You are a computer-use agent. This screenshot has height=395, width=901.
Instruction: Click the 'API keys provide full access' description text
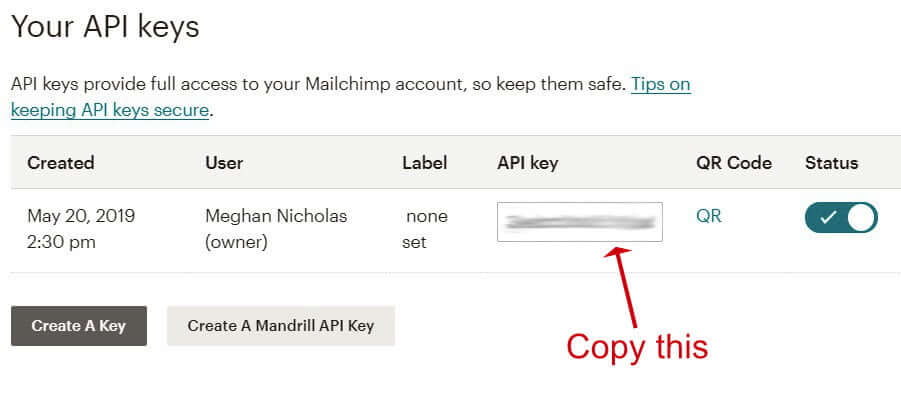click(x=318, y=85)
